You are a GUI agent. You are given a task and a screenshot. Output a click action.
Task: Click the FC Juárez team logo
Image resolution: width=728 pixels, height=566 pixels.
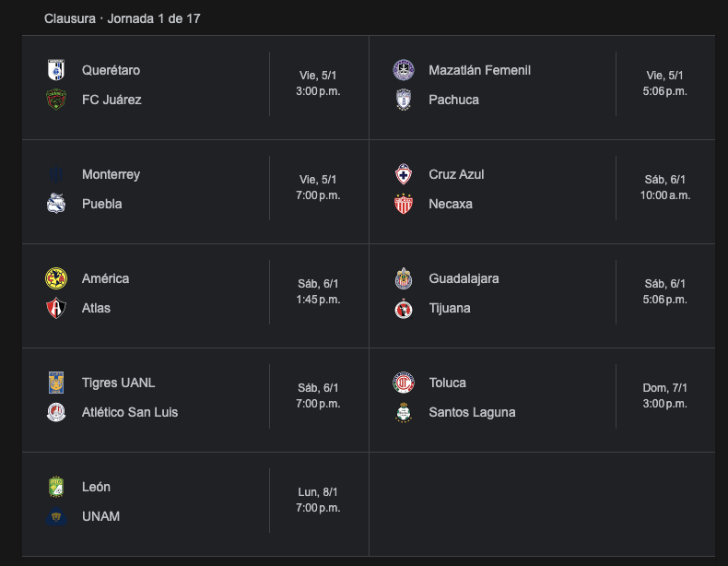56,100
